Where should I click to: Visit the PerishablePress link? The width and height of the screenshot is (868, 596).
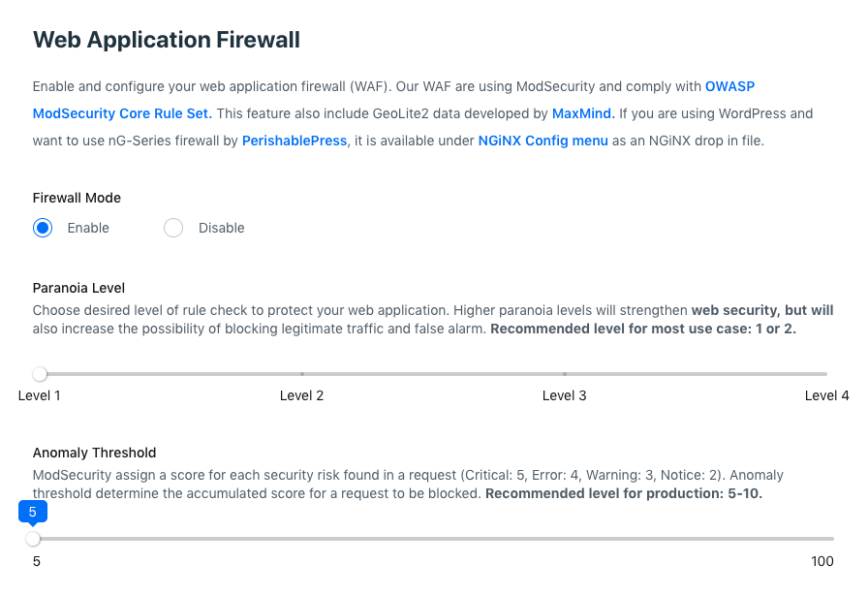pyautogui.click(x=294, y=141)
